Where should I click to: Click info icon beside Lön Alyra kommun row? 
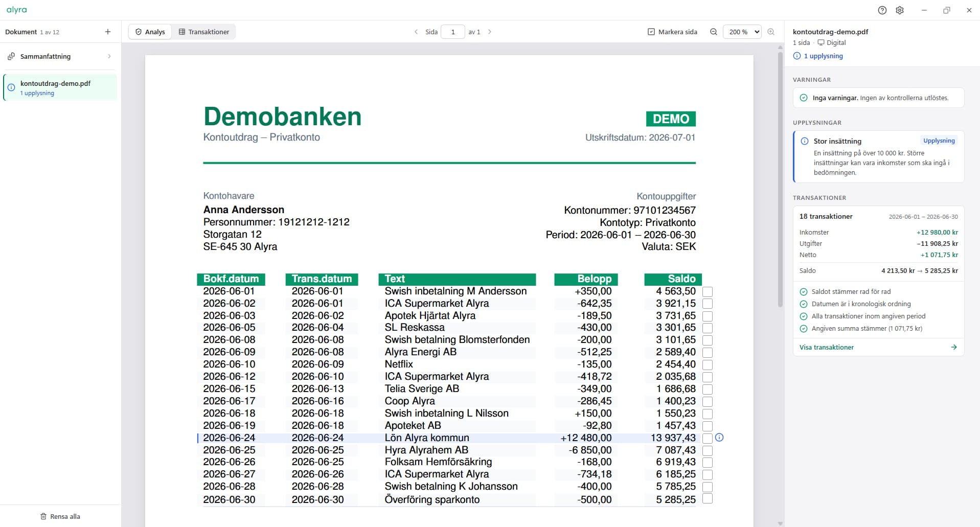click(x=719, y=438)
